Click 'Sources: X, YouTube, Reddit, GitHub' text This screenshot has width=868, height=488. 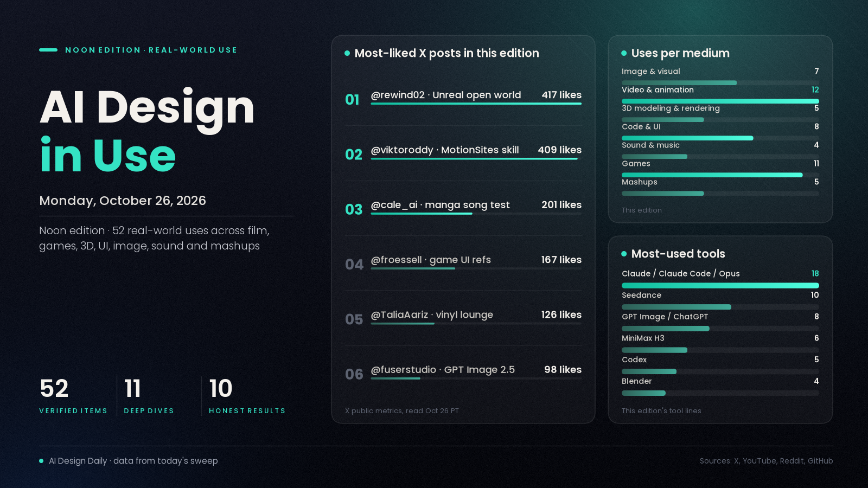click(767, 461)
